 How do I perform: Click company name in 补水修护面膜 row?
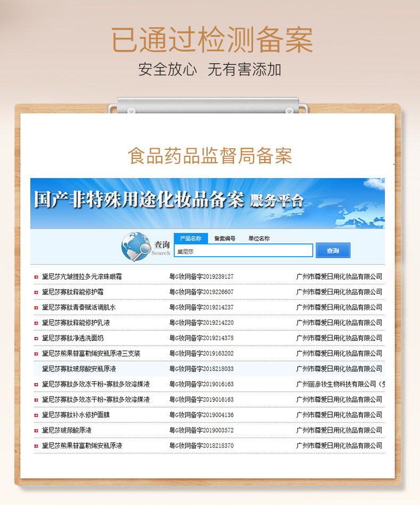pos(339,415)
